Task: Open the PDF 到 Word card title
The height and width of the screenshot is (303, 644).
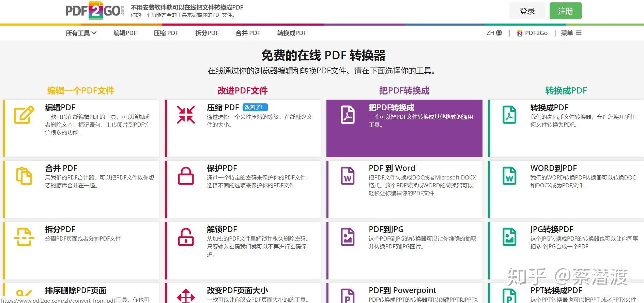Action: [x=392, y=168]
